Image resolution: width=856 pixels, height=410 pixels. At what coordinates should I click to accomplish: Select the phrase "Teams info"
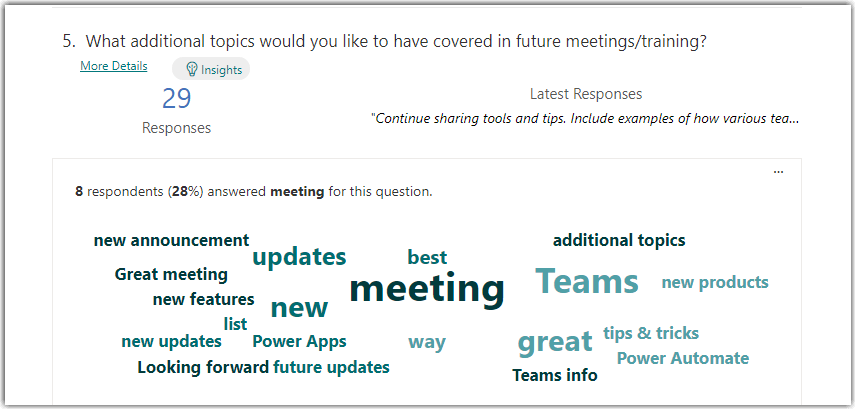coord(555,375)
